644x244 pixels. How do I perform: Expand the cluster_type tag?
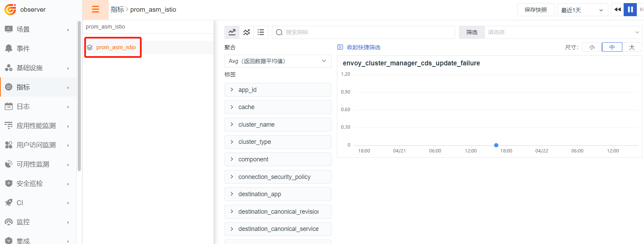pos(278,142)
